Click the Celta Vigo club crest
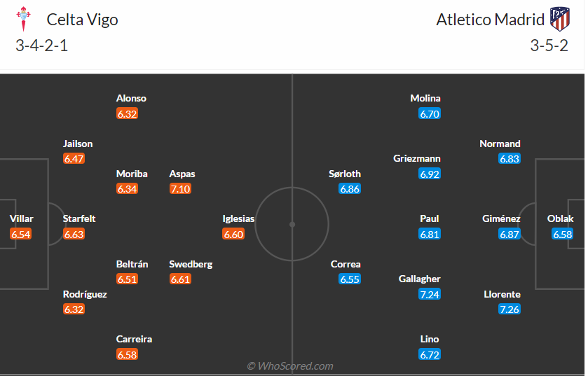 point(25,19)
